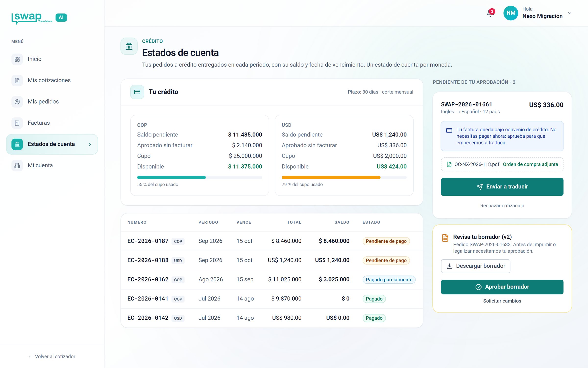Click Rechazar cotización link
The width and height of the screenshot is (588, 368).
pos(502,206)
